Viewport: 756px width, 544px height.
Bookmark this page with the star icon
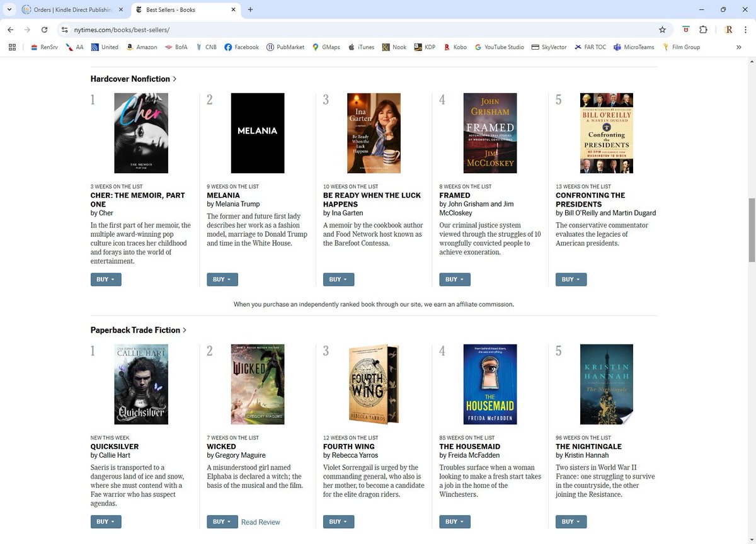coord(662,30)
